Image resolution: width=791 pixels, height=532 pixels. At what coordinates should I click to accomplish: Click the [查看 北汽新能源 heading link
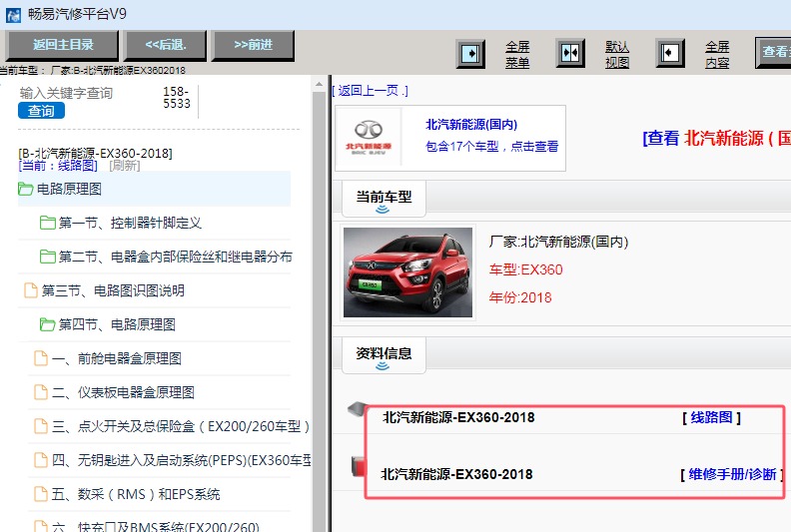716,138
